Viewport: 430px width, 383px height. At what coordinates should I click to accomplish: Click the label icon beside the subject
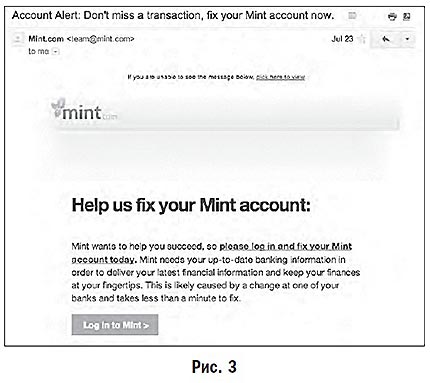pos(352,16)
